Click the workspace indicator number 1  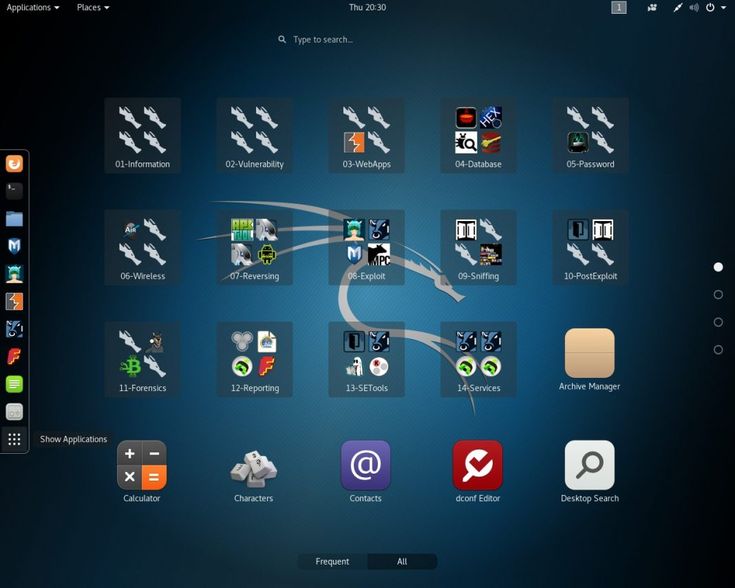pos(619,8)
